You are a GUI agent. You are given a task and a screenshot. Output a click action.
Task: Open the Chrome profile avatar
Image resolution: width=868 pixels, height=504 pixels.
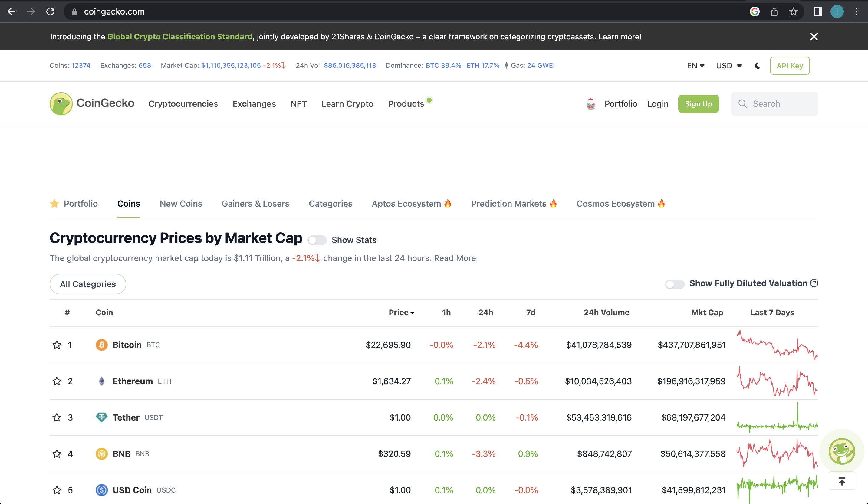[x=837, y=12]
